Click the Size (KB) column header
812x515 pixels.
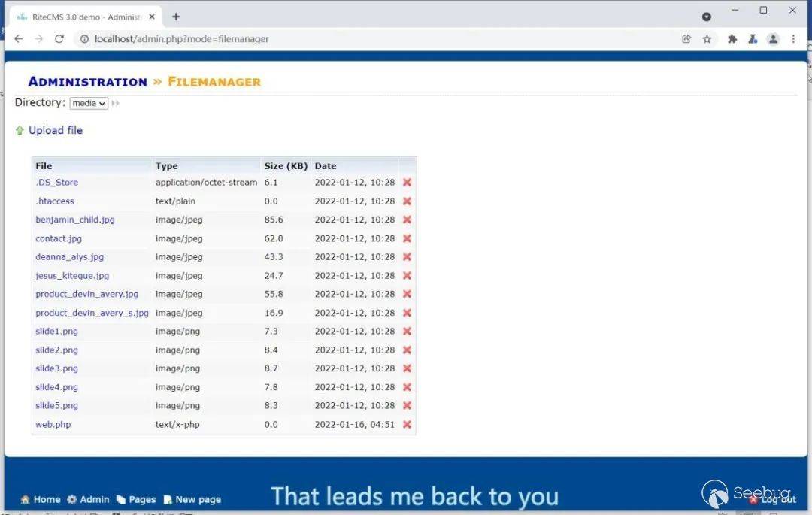(x=286, y=166)
